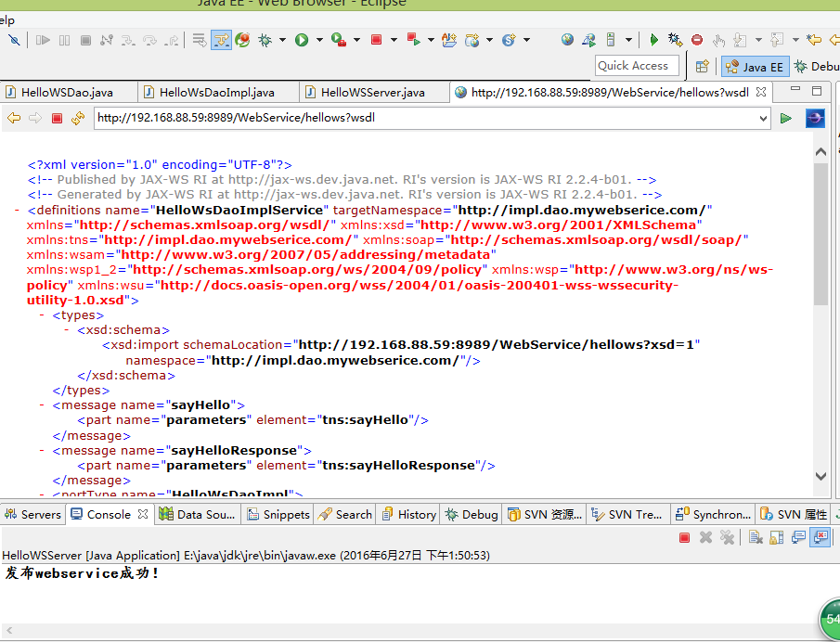Switch to HelloWsDaoImpl.java editor tab
This screenshot has width=840, height=642.
point(216,92)
